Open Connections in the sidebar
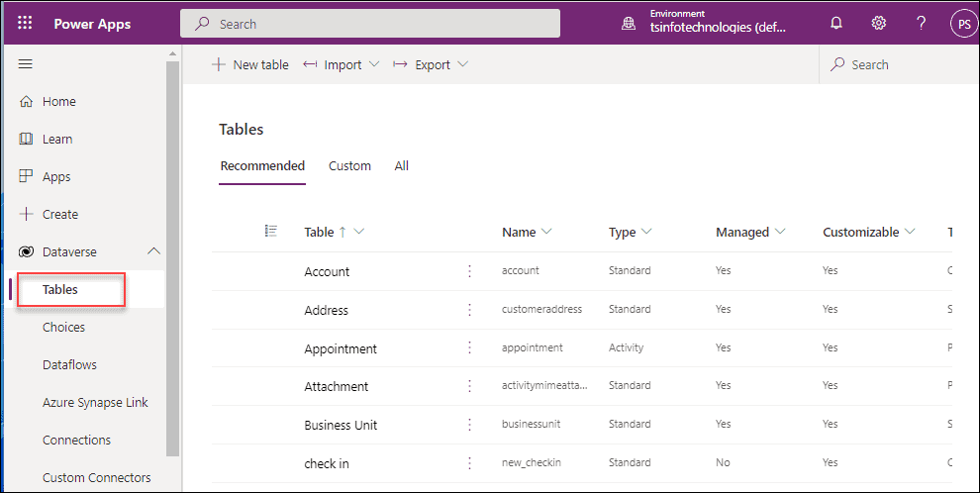This screenshot has width=980, height=493. [x=76, y=440]
